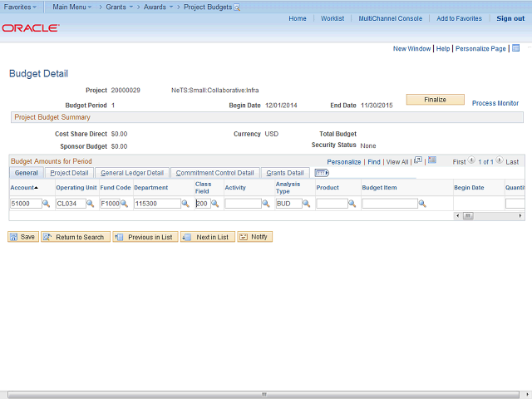Open the Favorites dropdown menu

click(x=22, y=7)
